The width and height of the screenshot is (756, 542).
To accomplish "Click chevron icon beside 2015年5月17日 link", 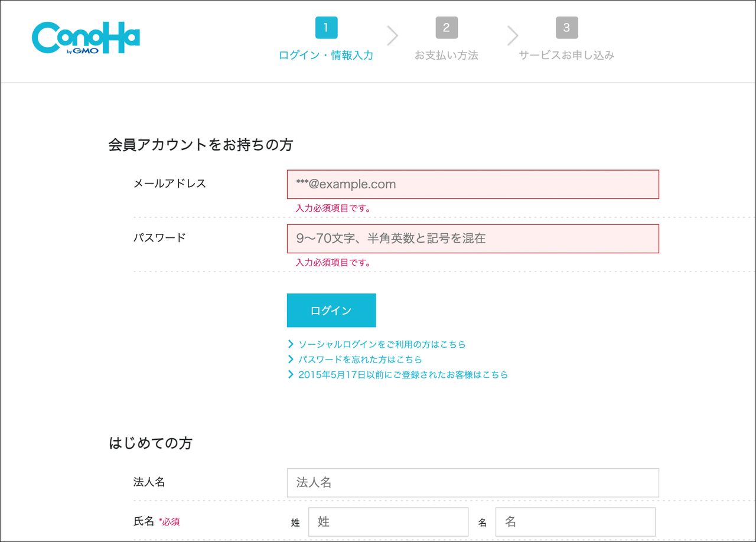I will click(x=291, y=375).
